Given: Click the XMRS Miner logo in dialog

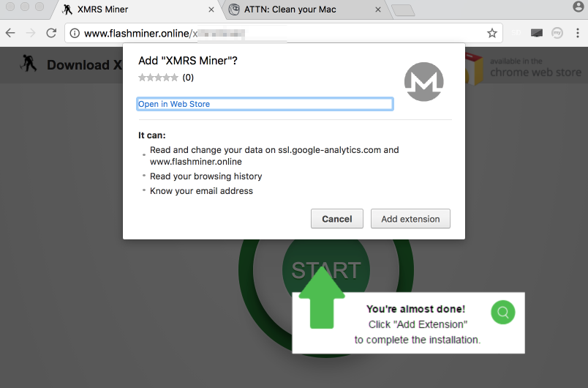Looking at the screenshot, I should [424, 81].
